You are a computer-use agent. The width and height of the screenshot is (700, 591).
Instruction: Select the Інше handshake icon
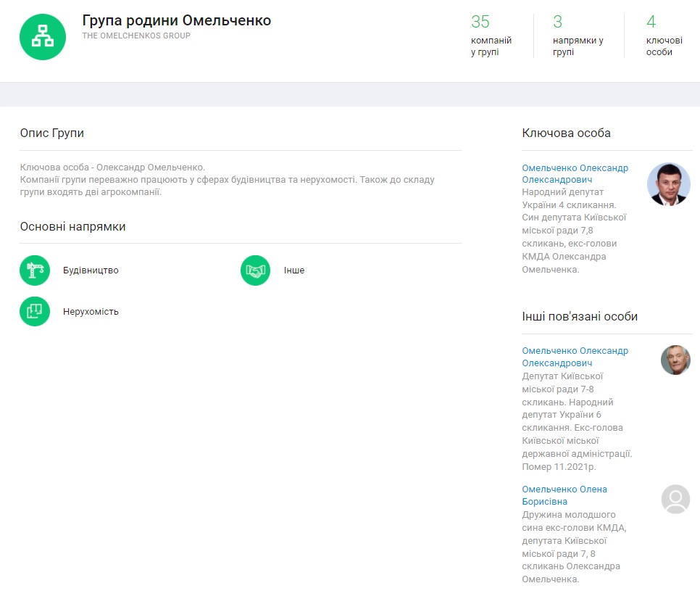pyautogui.click(x=255, y=270)
